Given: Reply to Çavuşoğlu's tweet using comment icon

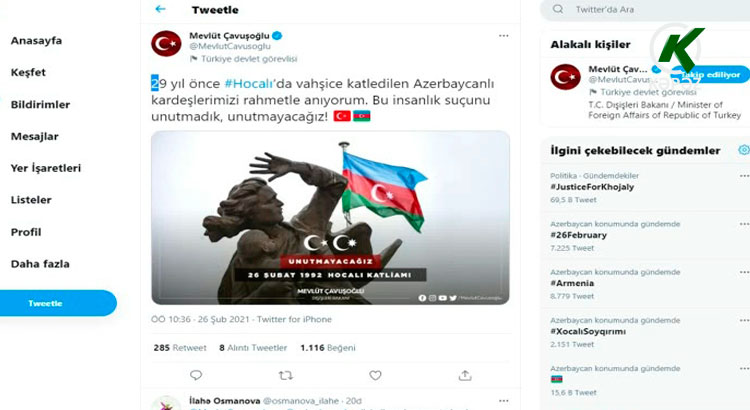Looking at the screenshot, I should 196,375.
